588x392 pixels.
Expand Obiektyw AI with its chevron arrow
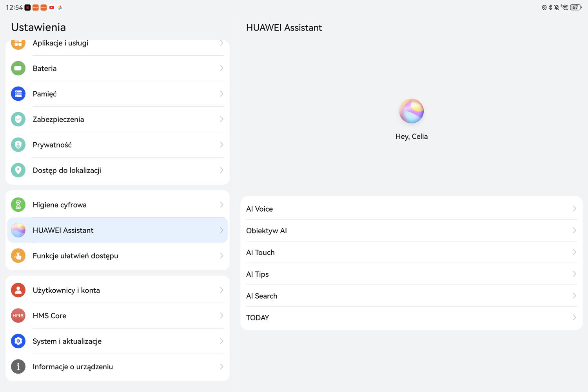(574, 230)
